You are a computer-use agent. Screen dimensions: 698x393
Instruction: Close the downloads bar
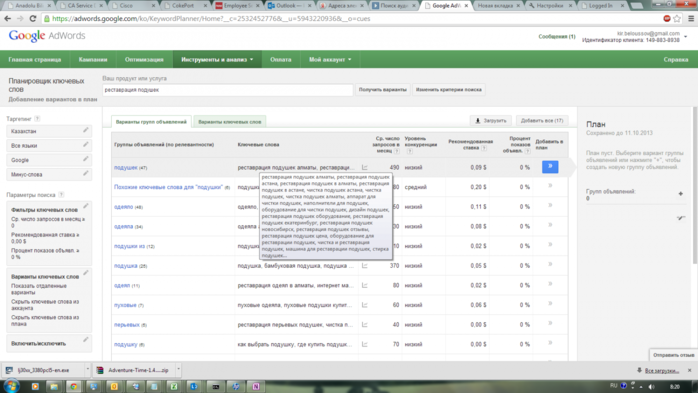(x=690, y=370)
